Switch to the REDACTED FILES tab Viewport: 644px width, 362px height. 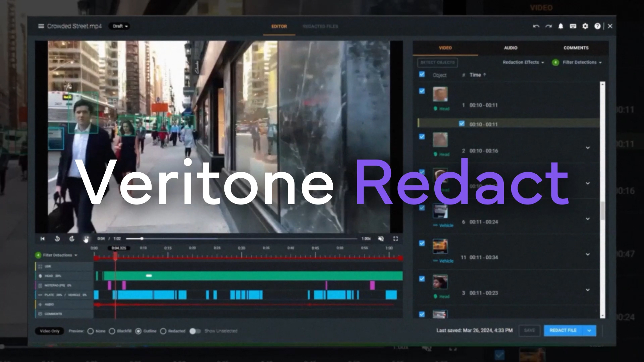(320, 26)
